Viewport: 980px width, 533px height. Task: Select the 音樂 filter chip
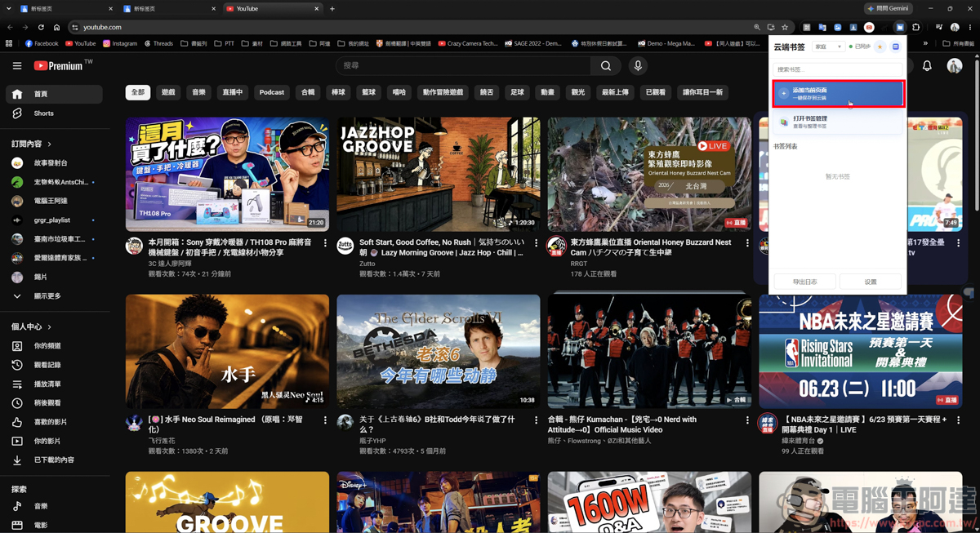point(198,92)
